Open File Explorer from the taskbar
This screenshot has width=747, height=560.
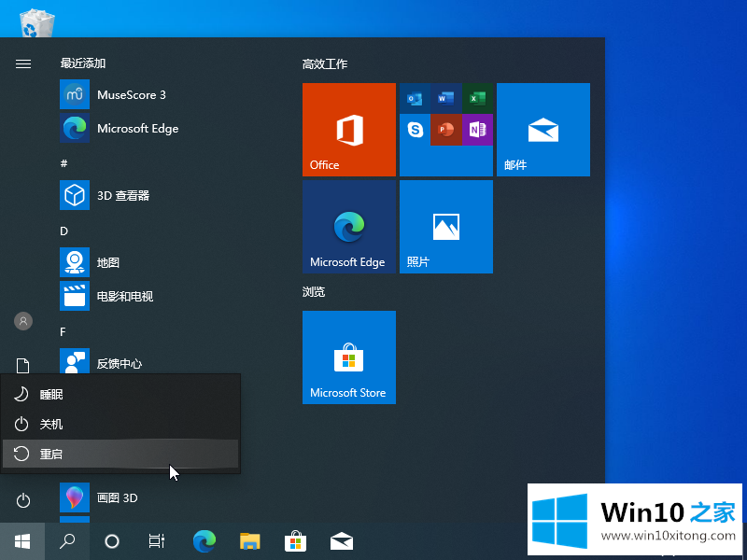pos(249,541)
